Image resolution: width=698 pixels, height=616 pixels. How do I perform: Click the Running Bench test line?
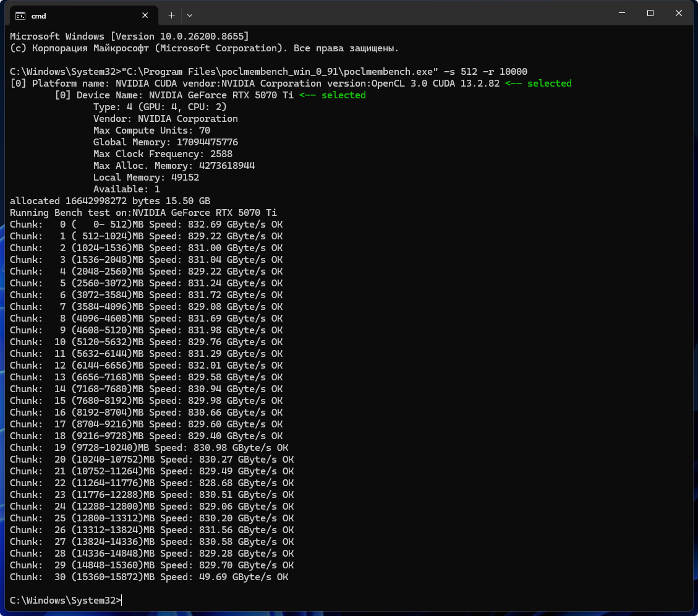tap(143, 213)
